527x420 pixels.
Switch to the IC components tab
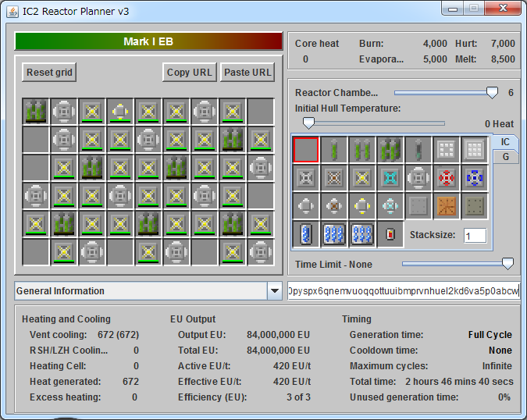tap(505, 142)
